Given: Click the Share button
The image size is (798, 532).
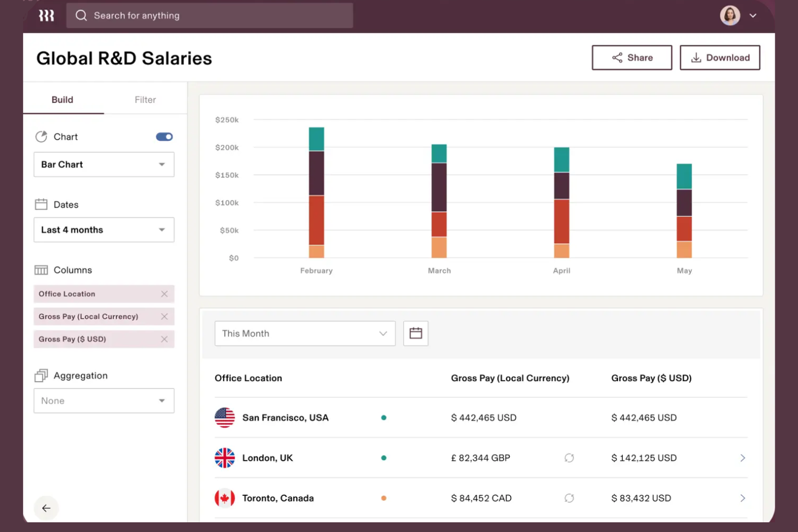Looking at the screenshot, I should (631, 58).
